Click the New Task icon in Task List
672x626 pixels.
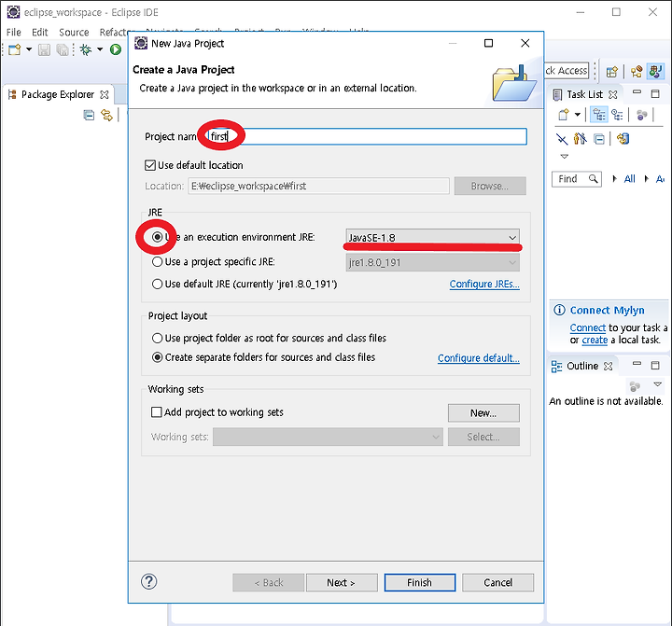pyautogui.click(x=564, y=115)
